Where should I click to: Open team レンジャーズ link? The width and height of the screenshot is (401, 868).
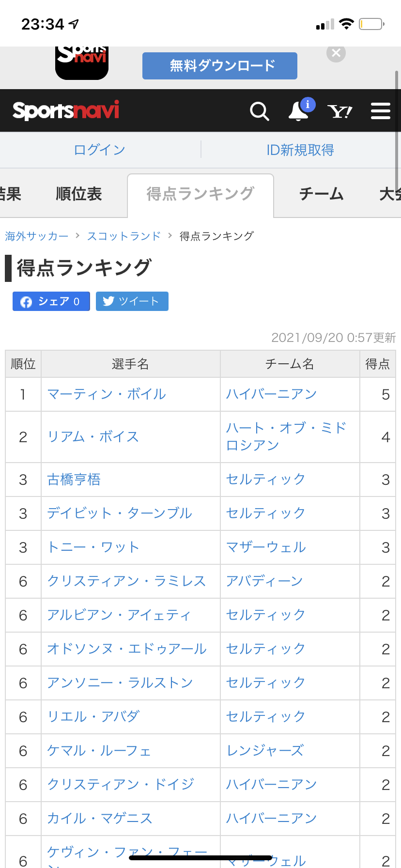(265, 751)
